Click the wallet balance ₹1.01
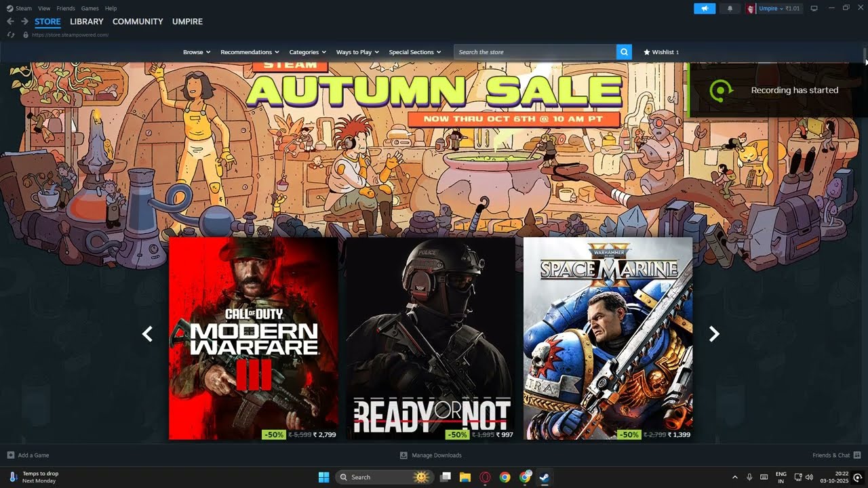 click(x=793, y=8)
